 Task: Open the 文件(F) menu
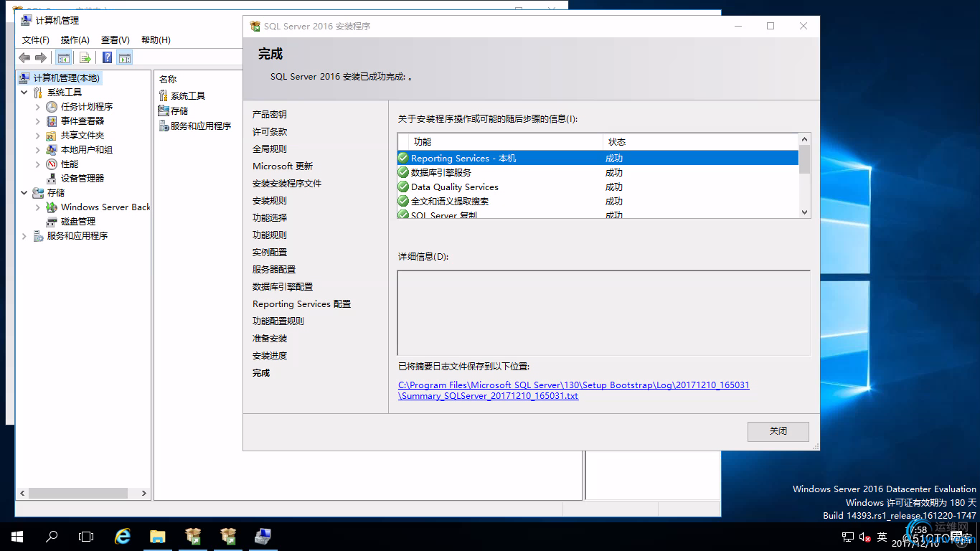tap(36, 40)
